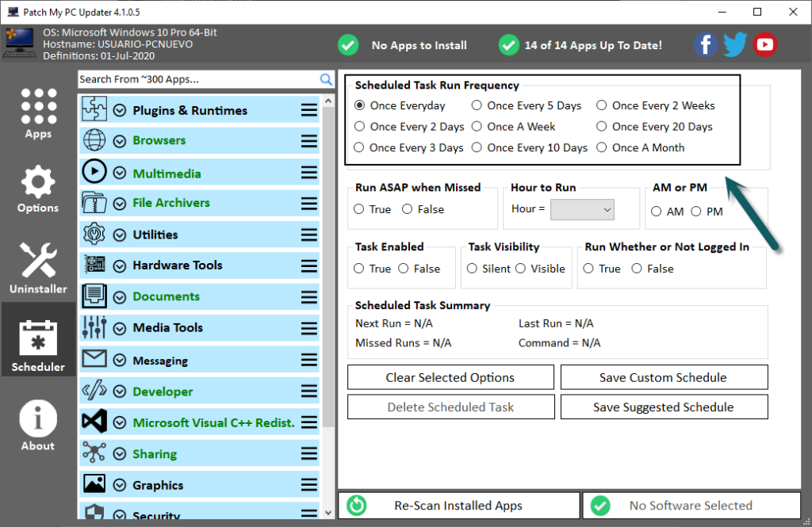Expand the Hardware Tools category
This screenshot has height=527, width=812.
120,266
